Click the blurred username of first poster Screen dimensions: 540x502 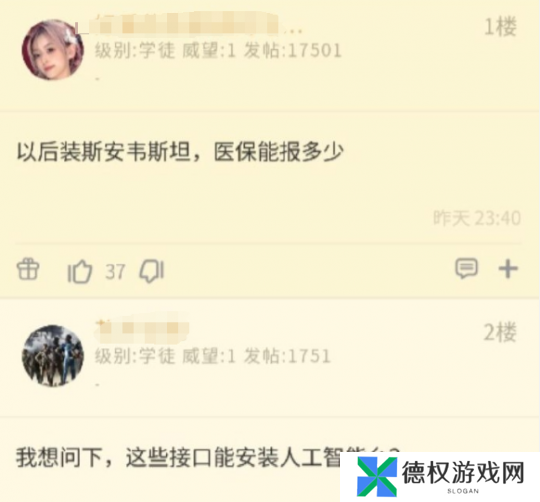click(x=188, y=24)
